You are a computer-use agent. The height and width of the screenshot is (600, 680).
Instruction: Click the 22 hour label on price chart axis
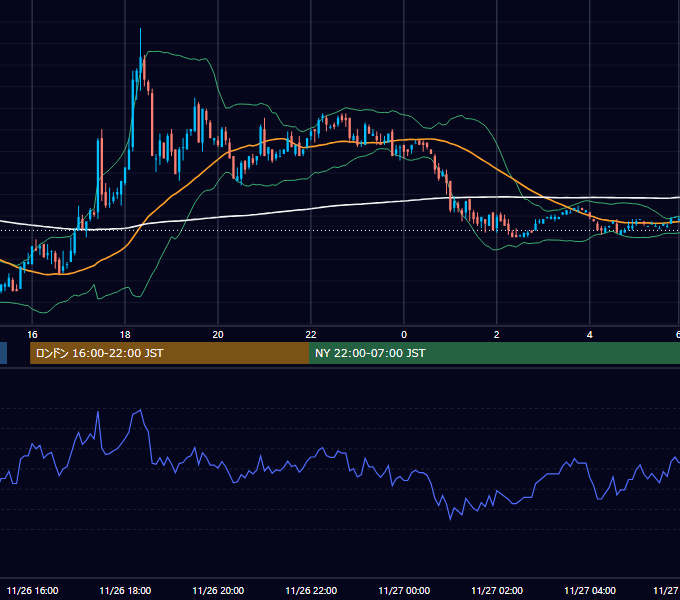[x=311, y=335]
